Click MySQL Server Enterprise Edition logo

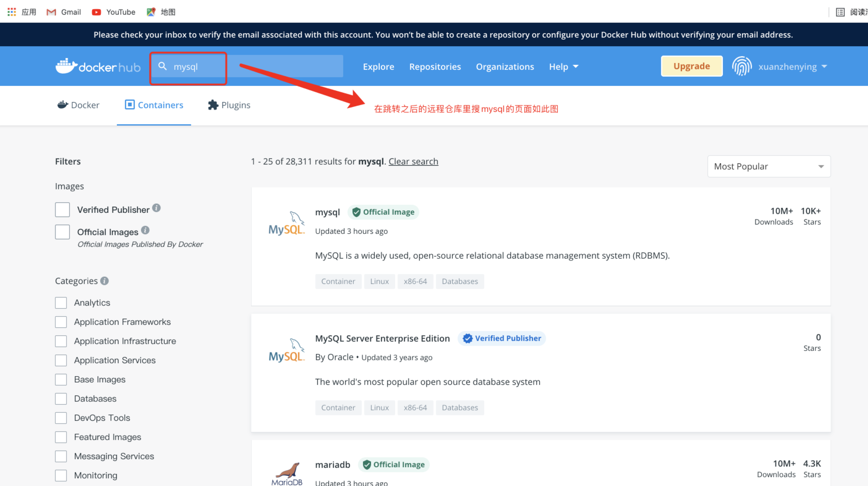pos(287,350)
